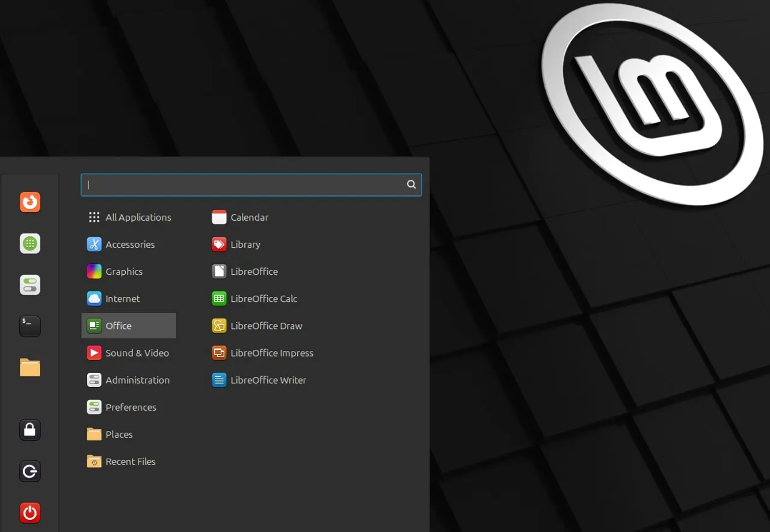Click the rainbow Graphics category icon

pos(94,271)
